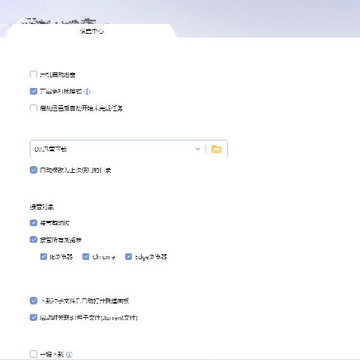Enable the 一键下载 checkbox
Image resolution: width=360 pixels, height=360 pixels.
pyautogui.click(x=33, y=354)
